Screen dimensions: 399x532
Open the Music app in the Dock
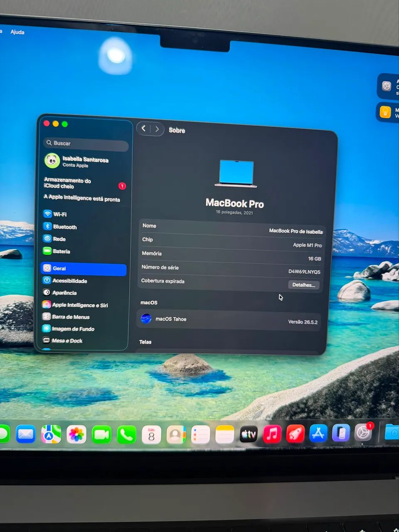[272, 434]
